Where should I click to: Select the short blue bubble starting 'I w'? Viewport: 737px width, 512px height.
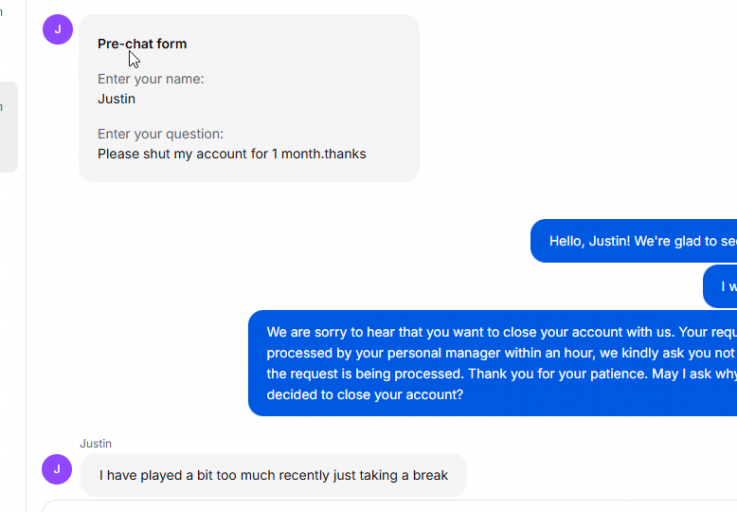(x=720, y=286)
